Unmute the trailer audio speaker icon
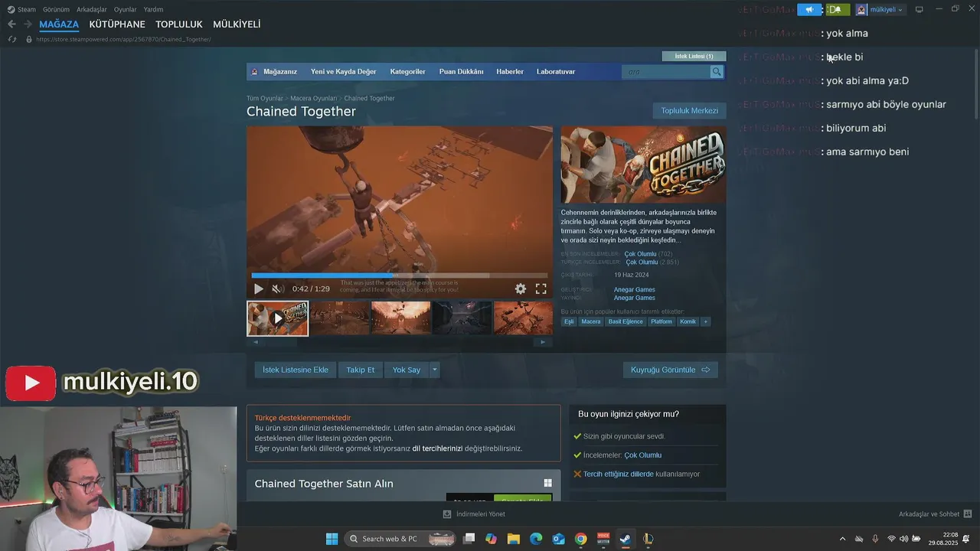This screenshot has height=551, width=980. (x=277, y=289)
